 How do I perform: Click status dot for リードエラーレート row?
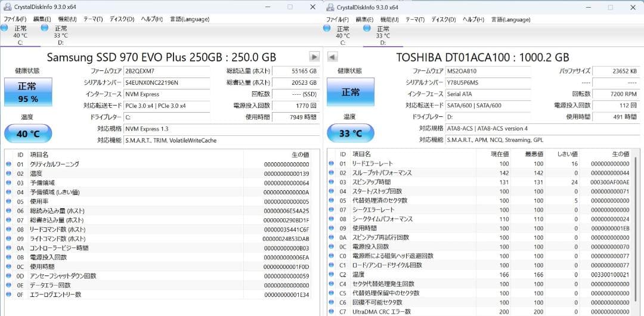pyautogui.click(x=332, y=163)
